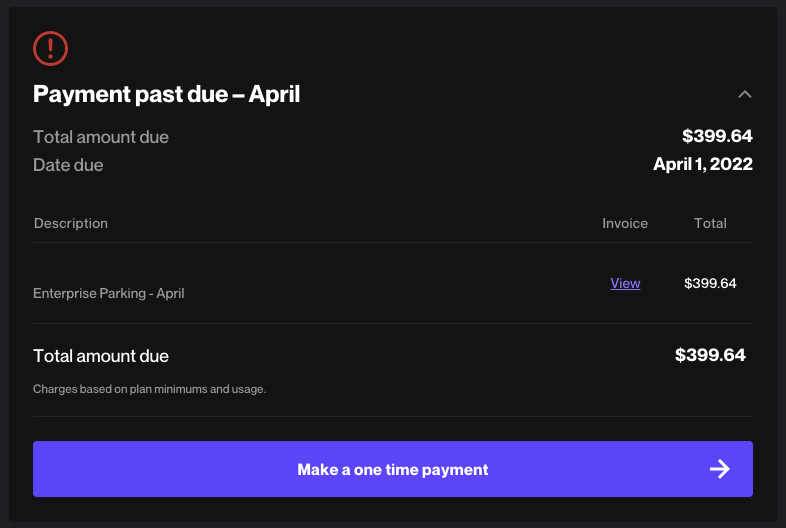
Task: Click the charges based on plan minimums note
Action: [x=149, y=389]
